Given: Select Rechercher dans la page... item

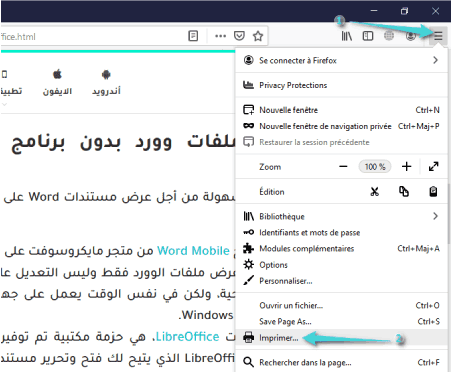Looking at the screenshot, I should point(341,362).
